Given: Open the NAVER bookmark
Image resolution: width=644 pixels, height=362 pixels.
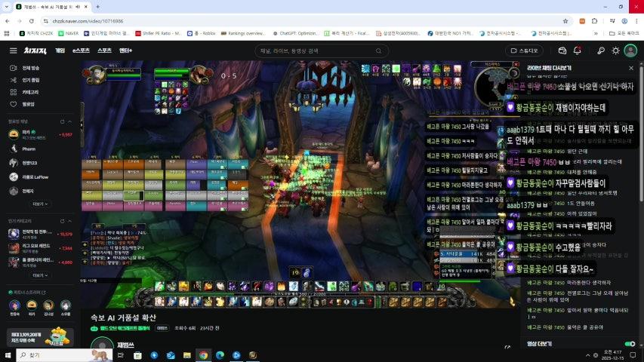Looking at the screenshot, I should pos(68,33).
